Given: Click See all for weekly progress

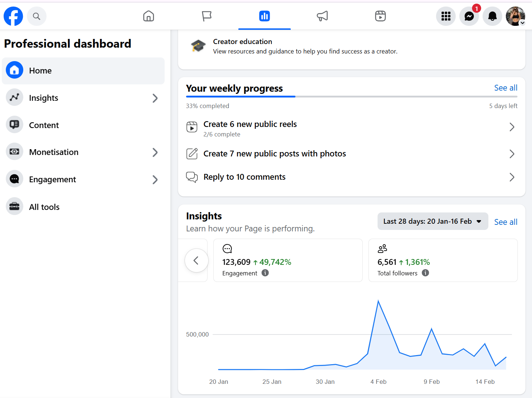Looking at the screenshot, I should tap(505, 88).
